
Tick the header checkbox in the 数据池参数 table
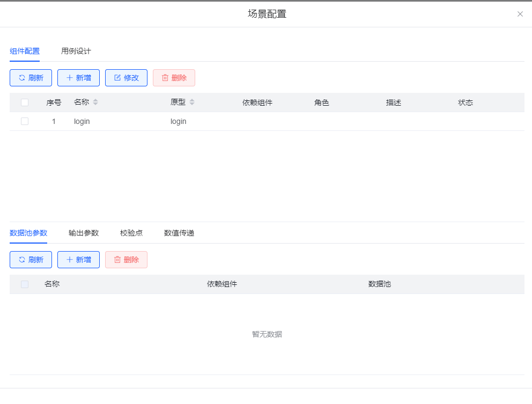(25, 284)
